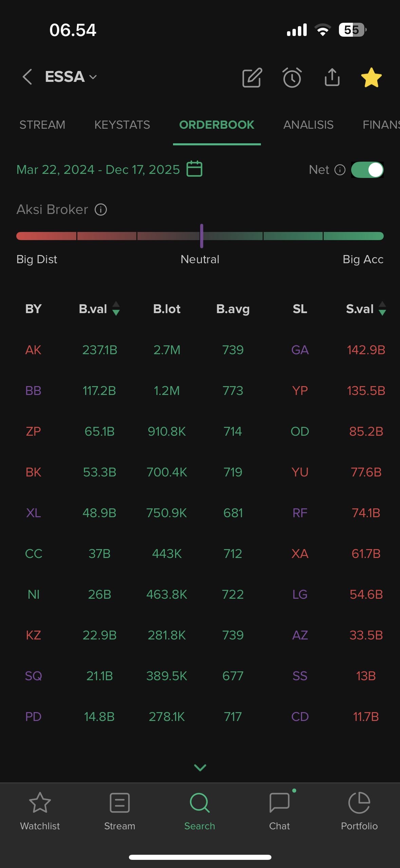
Task: Tap the Net info icon
Action: 340,170
